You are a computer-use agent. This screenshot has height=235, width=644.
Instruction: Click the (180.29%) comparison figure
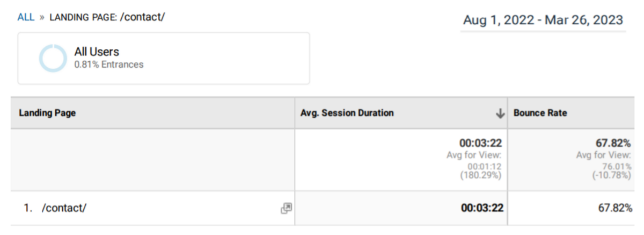(x=482, y=175)
